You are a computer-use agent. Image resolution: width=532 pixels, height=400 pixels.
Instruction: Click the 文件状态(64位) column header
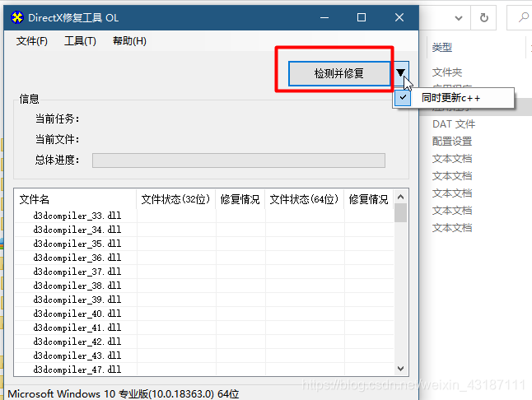pyautogui.click(x=305, y=199)
